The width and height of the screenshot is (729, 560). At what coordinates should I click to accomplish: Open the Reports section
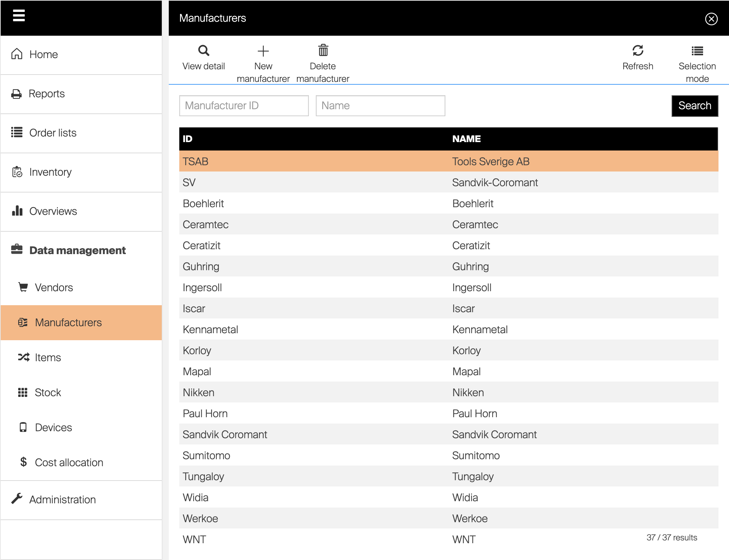47,94
